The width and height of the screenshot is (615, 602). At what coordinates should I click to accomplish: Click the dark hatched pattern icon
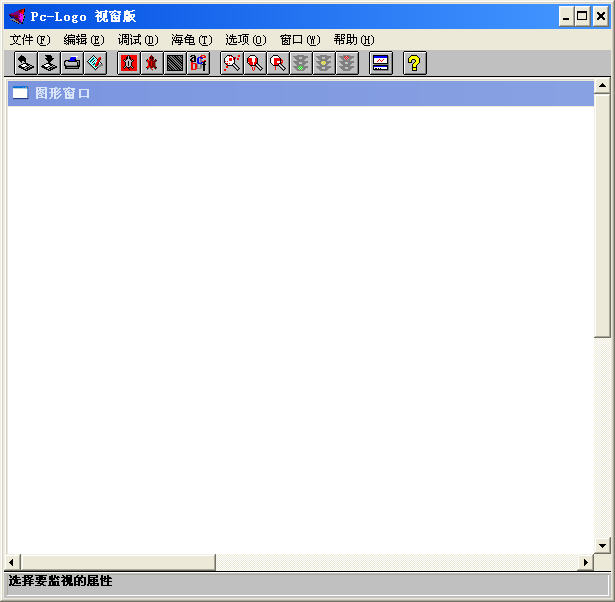(x=175, y=63)
